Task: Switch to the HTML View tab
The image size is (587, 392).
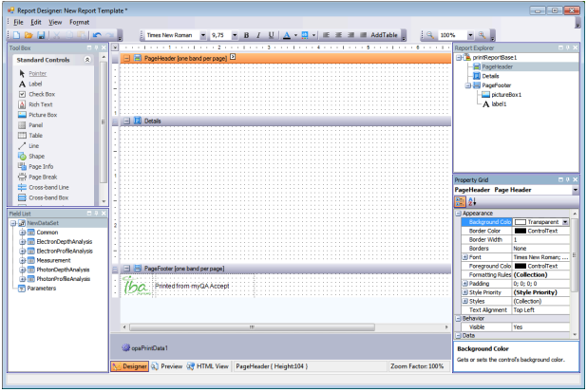Action: point(208,365)
